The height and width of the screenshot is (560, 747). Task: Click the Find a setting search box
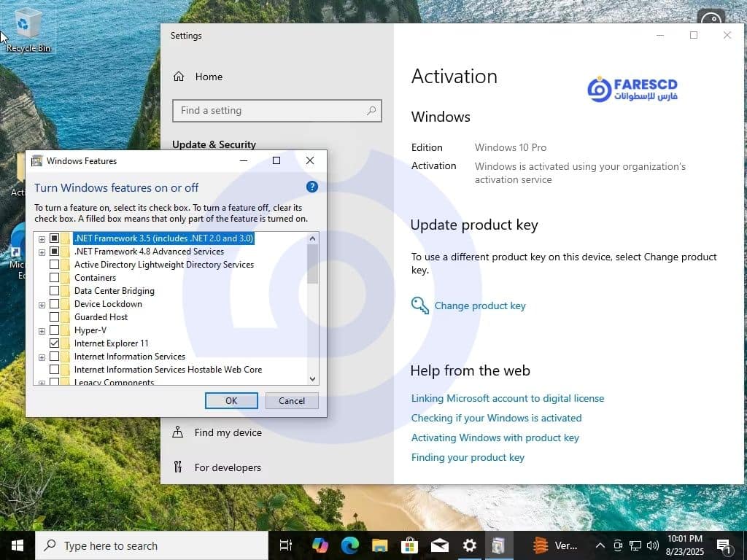[276, 111]
